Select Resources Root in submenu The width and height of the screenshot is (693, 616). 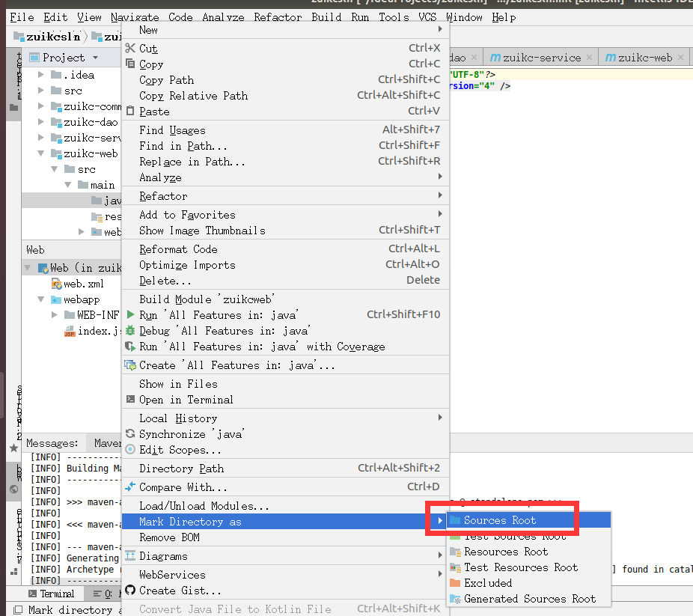click(529, 552)
